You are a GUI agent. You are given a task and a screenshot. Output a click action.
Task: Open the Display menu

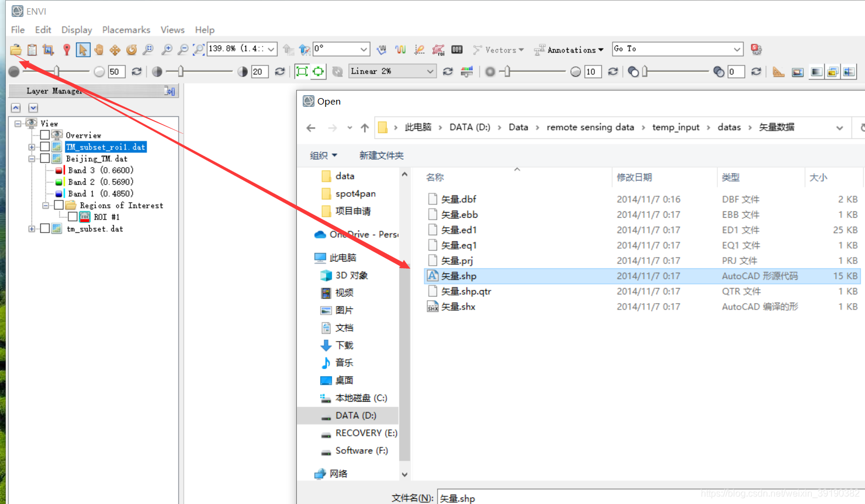(x=77, y=30)
